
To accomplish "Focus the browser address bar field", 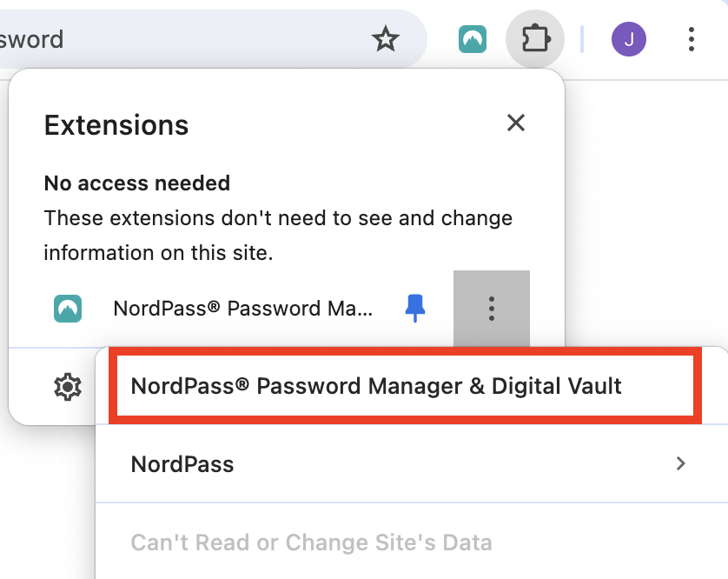I will 174,39.
